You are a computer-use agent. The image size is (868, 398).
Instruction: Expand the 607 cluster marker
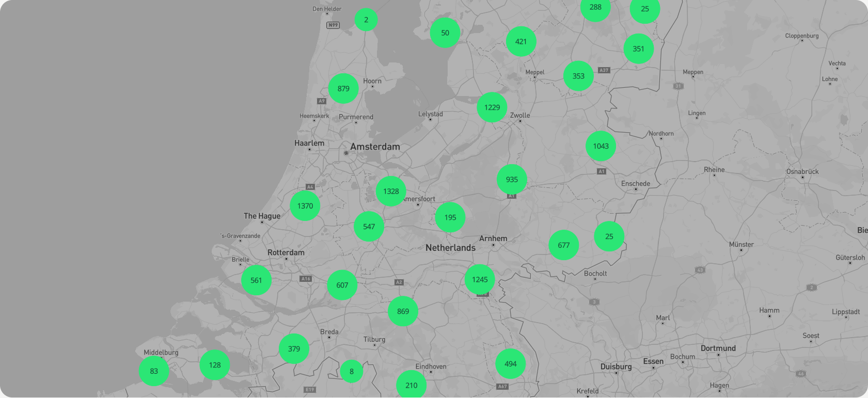tap(342, 285)
